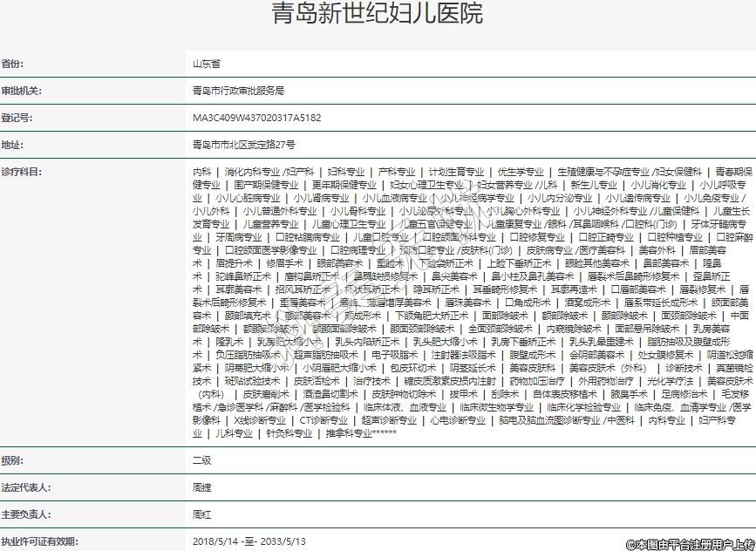Click the 山东省 province value
The width and height of the screenshot is (756, 551).
[x=207, y=64]
